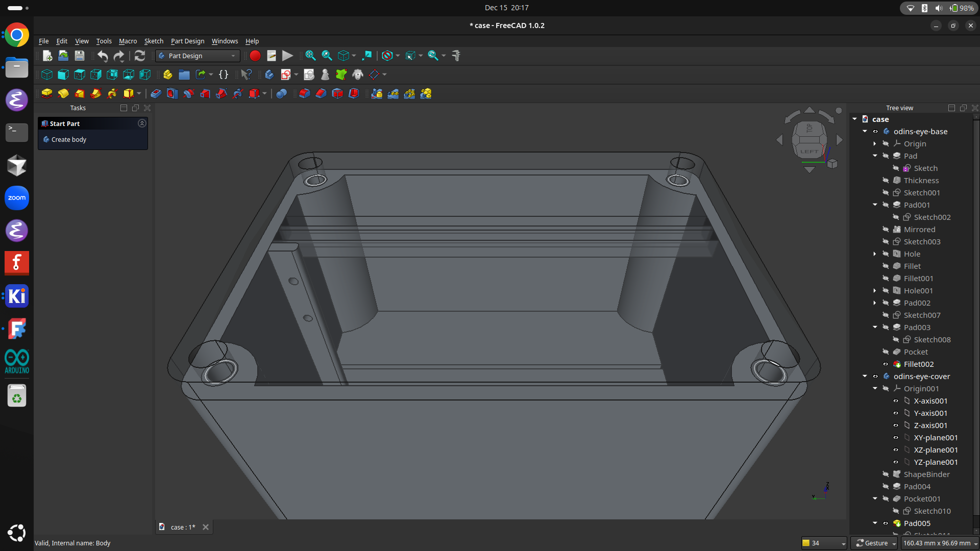Open the Sketch menu
This screenshot has width=980, height=551.
click(x=154, y=41)
